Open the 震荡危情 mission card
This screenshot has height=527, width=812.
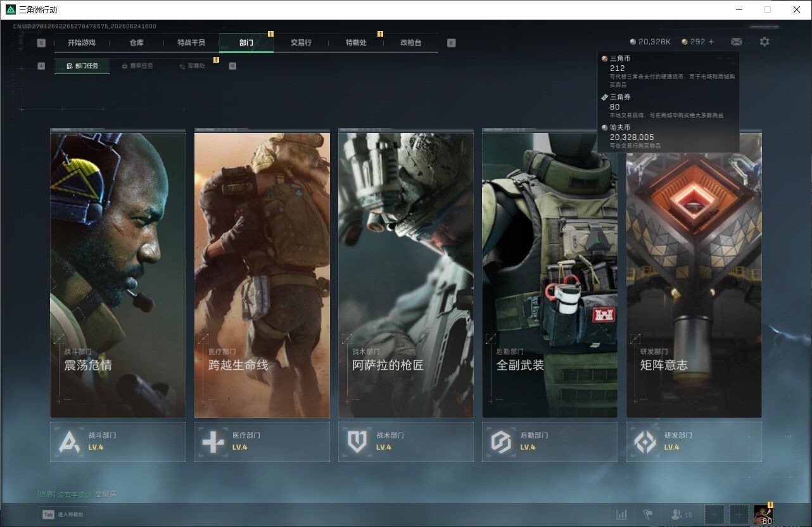118,274
